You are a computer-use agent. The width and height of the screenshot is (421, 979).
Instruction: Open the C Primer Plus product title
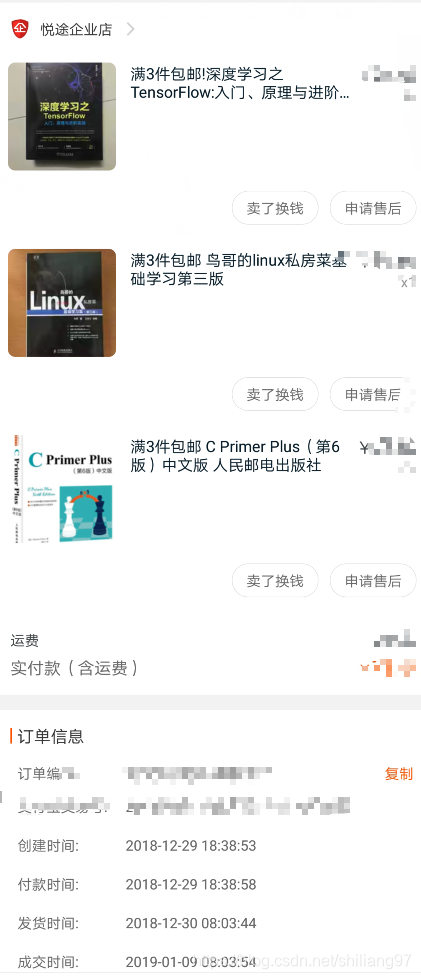point(235,456)
